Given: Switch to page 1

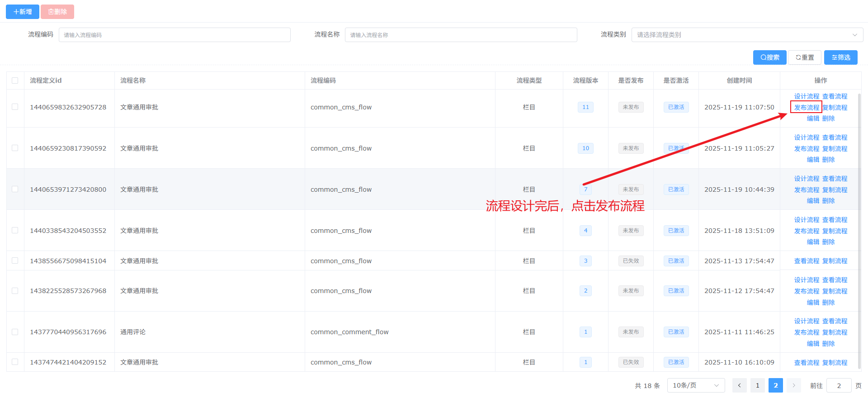Looking at the screenshot, I should (757, 385).
